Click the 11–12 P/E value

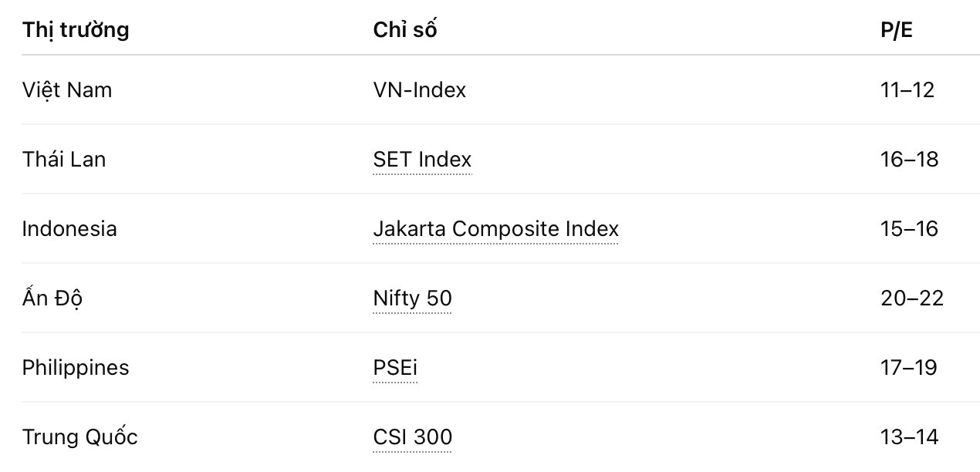click(907, 90)
